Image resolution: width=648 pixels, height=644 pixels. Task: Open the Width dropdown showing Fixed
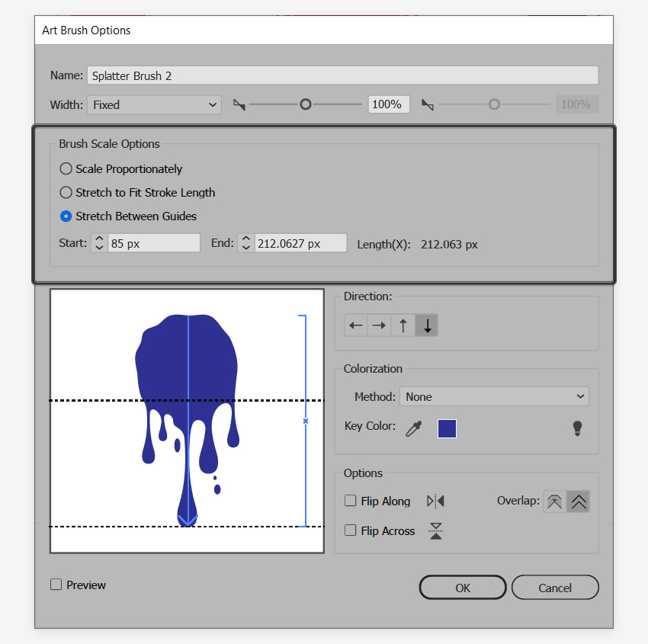click(153, 104)
